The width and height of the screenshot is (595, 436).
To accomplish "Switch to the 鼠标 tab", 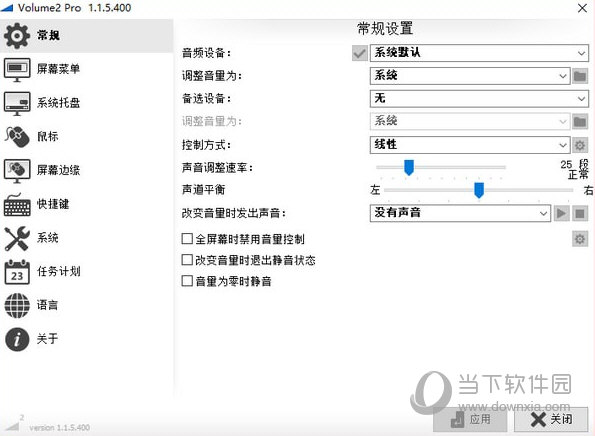I will [x=47, y=137].
